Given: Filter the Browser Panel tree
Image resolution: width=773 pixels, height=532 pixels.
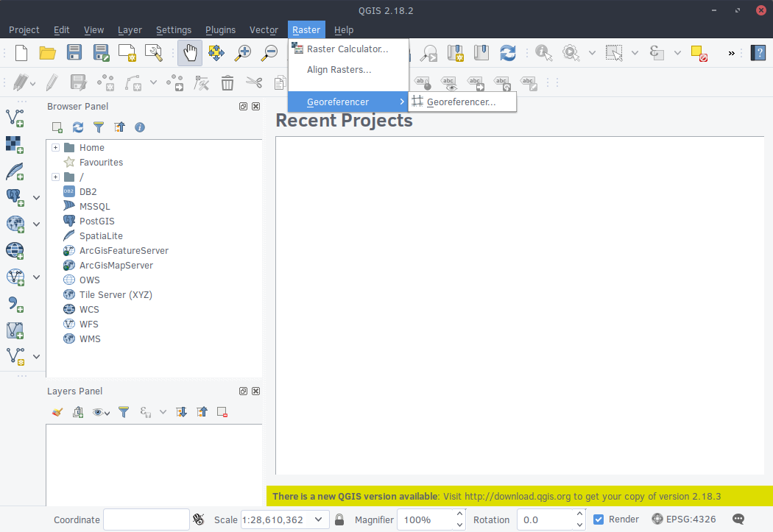Looking at the screenshot, I should pyautogui.click(x=99, y=127).
